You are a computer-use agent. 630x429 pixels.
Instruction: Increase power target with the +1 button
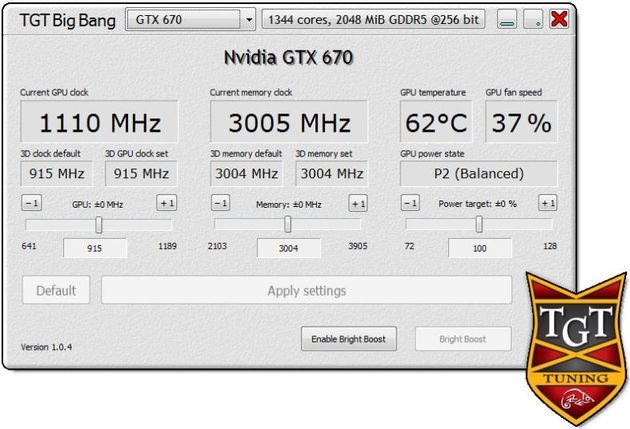[548, 203]
